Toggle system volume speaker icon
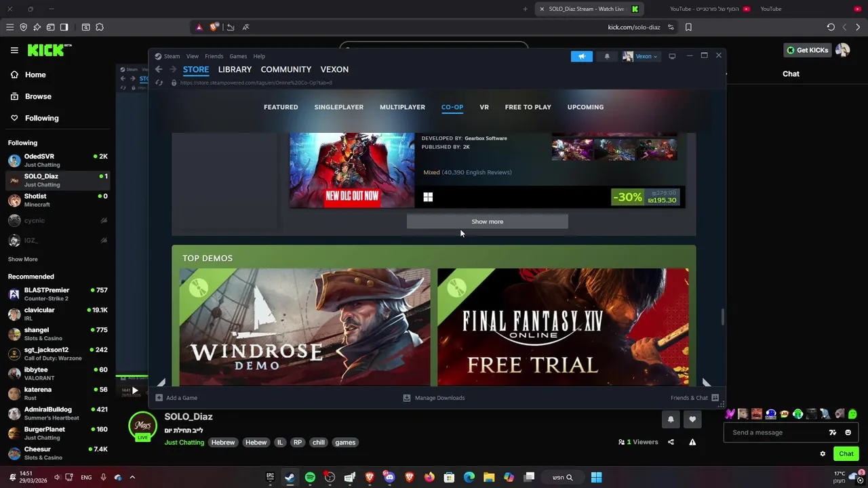The width and height of the screenshot is (868, 488). pos(57,477)
